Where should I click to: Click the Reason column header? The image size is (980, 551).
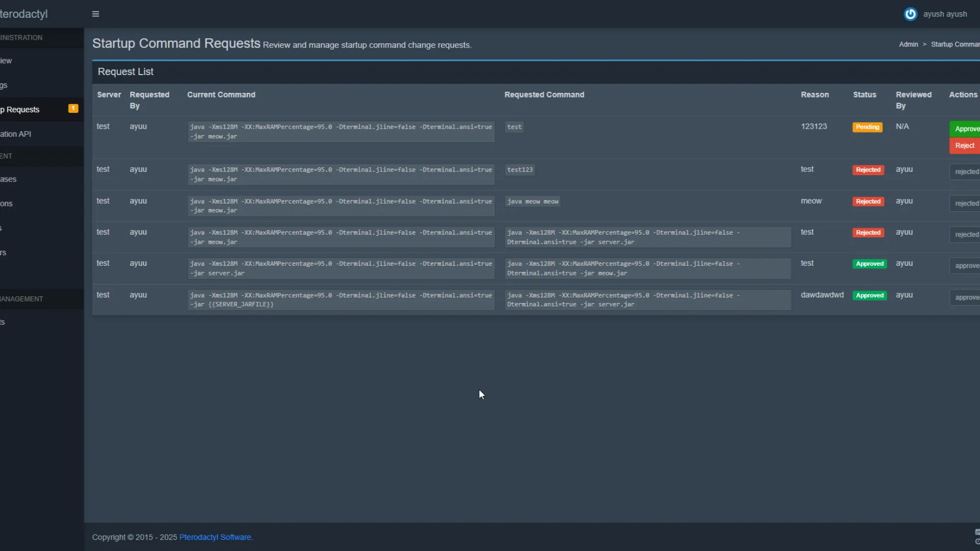pyautogui.click(x=815, y=94)
